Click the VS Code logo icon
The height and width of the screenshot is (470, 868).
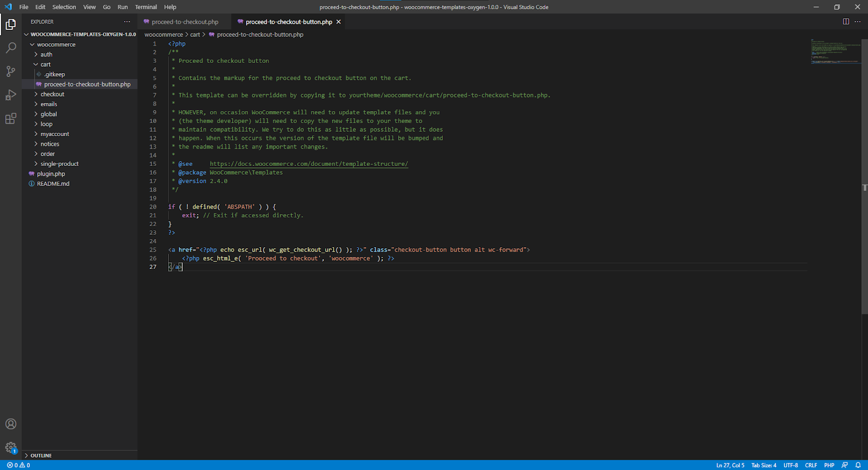8,7
